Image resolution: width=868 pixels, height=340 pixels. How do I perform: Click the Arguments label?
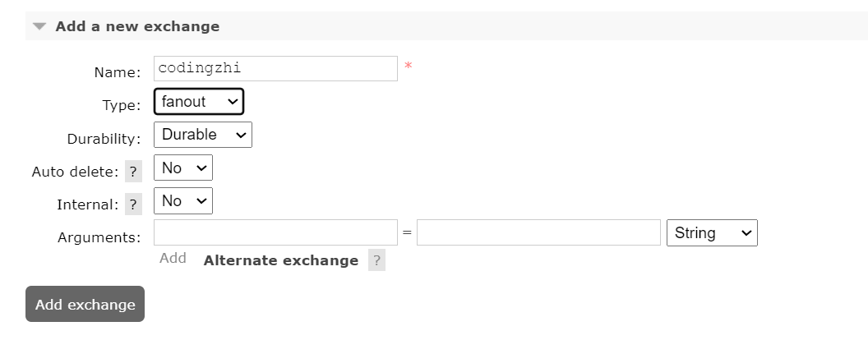99,237
